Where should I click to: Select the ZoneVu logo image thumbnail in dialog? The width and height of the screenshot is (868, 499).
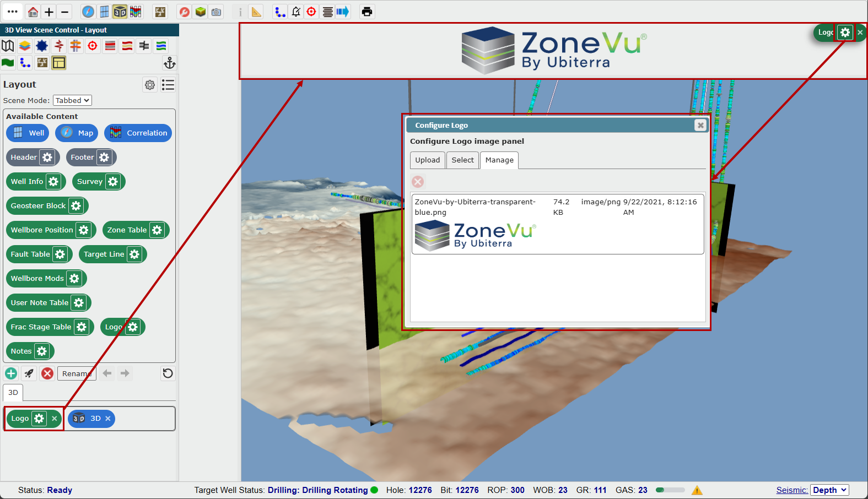point(476,235)
